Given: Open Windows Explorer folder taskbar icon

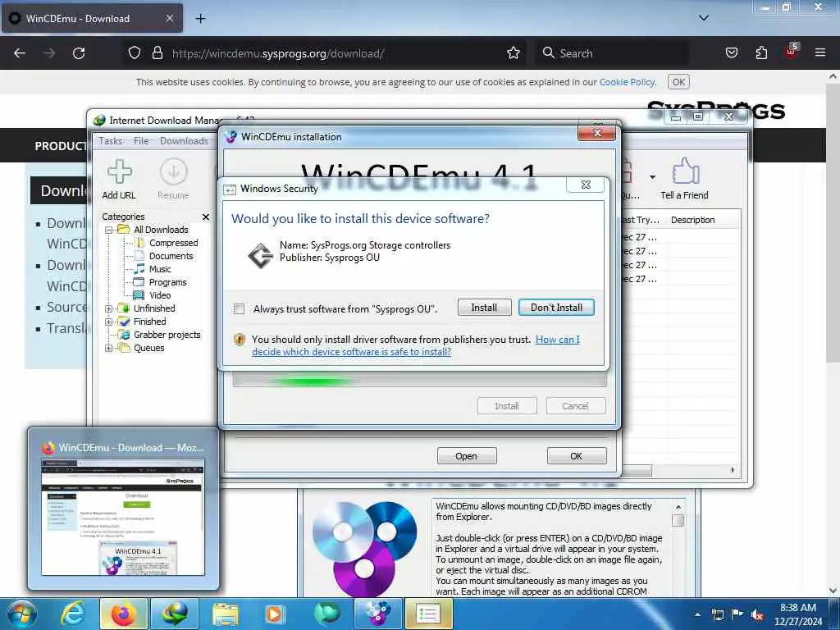Looking at the screenshot, I should point(226,614).
